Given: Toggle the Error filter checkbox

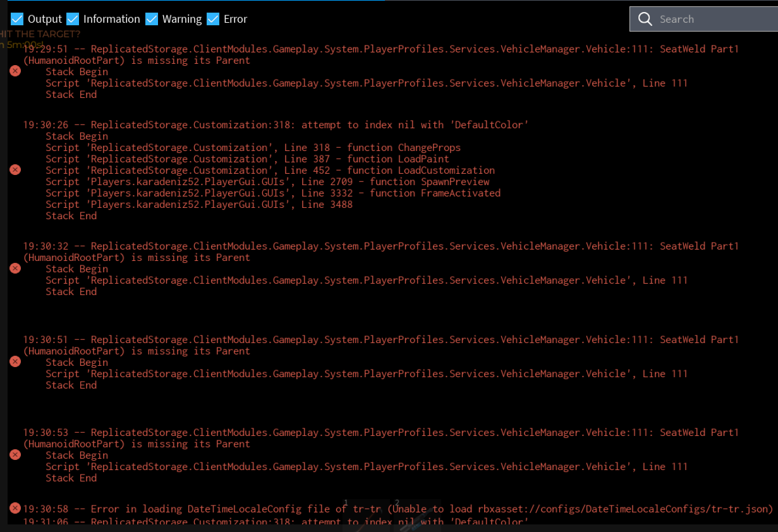Looking at the screenshot, I should (213, 19).
